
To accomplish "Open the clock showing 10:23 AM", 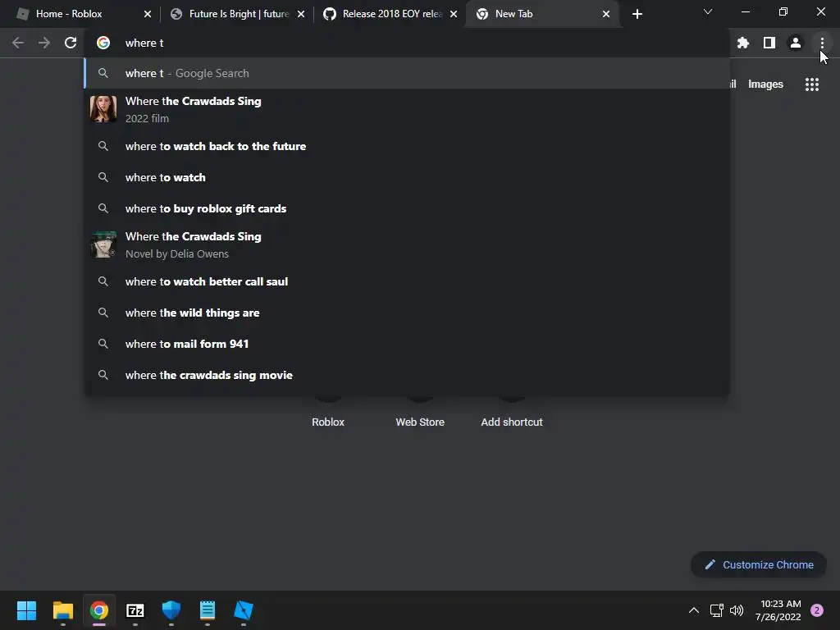I will (x=778, y=610).
